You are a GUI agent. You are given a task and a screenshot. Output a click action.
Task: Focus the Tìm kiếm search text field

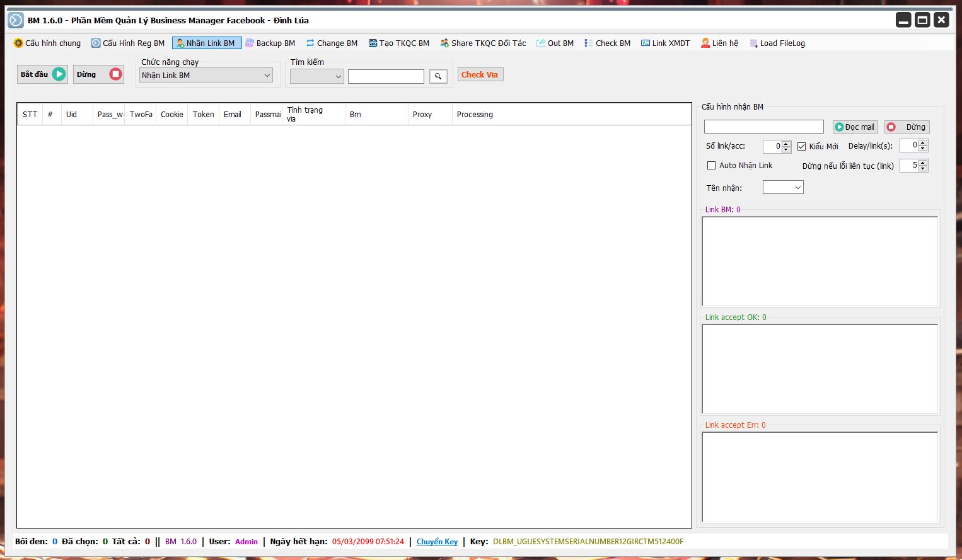click(x=386, y=76)
